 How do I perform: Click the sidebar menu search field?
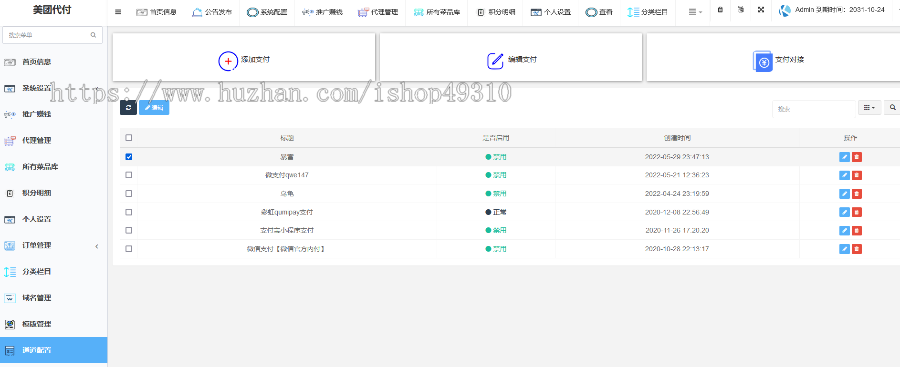tap(53, 35)
